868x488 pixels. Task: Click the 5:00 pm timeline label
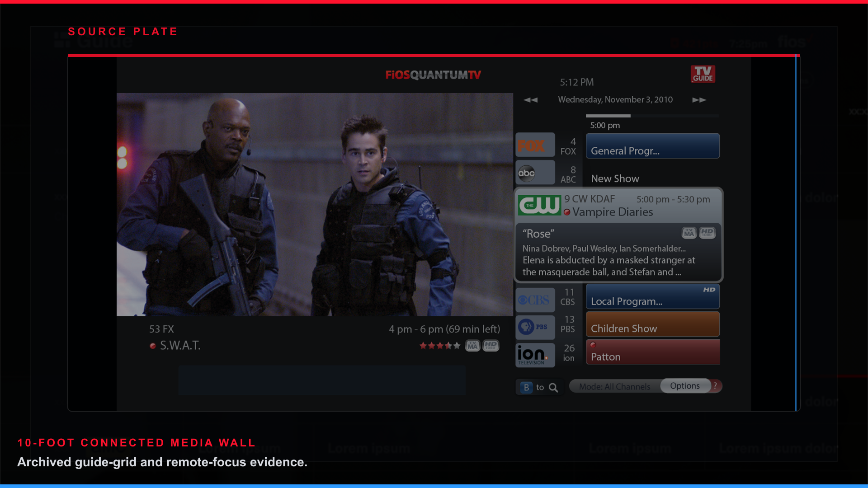point(605,126)
